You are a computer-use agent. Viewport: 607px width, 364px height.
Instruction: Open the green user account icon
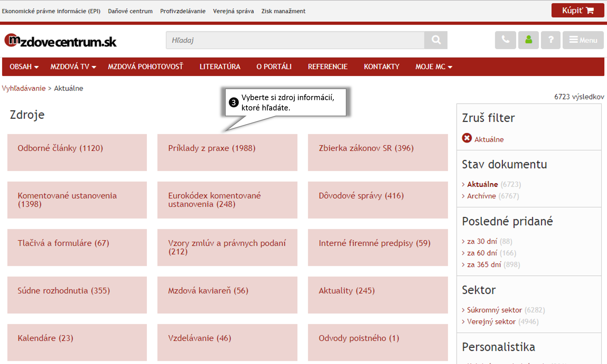click(529, 40)
